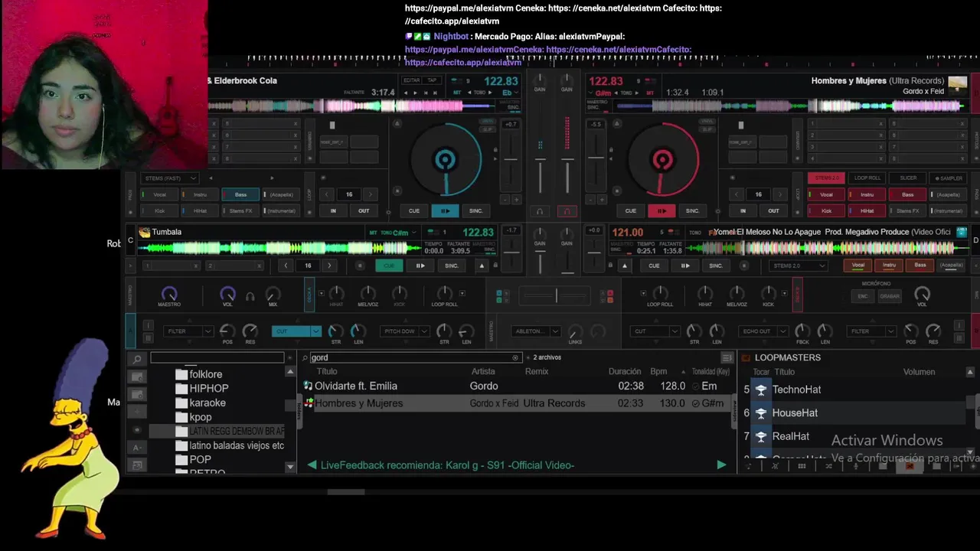Click the HouseHat sample icon
Viewport: 980px width, 551px height.
[x=761, y=413]
